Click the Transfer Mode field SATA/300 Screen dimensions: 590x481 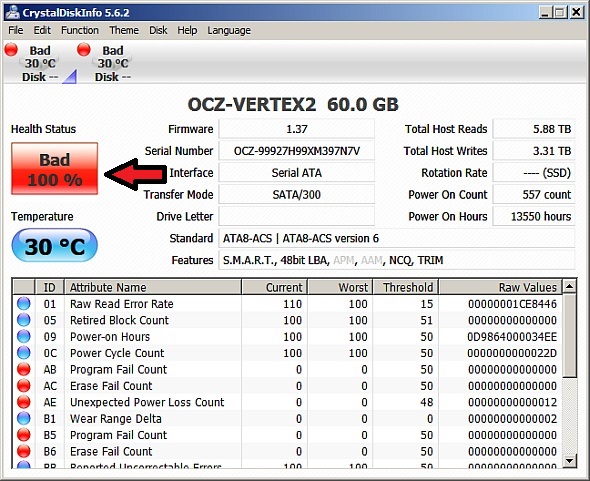point(297,195)
